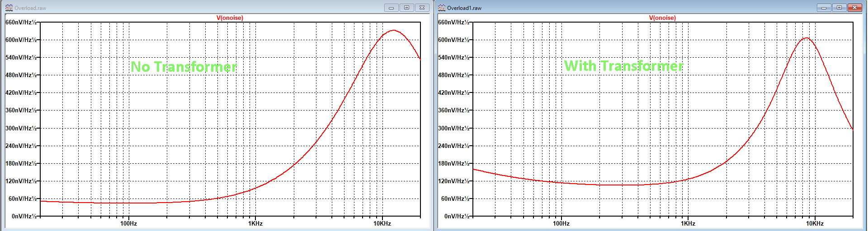
Task: Click 1KHz frequency label in Overload.raw
Action: coord(255,223)
